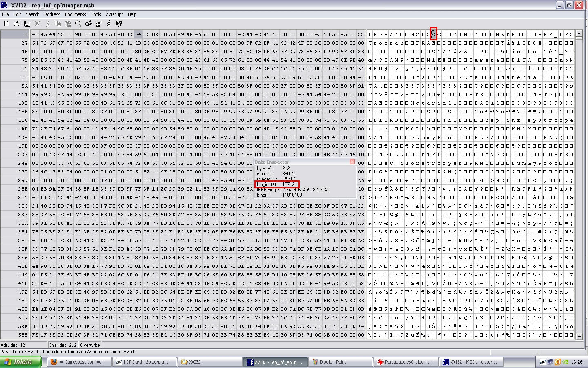This screenshot has width=588, height=368.
Task: Click the 'Char dec: 212' status bar field
Action: [63, 345]
